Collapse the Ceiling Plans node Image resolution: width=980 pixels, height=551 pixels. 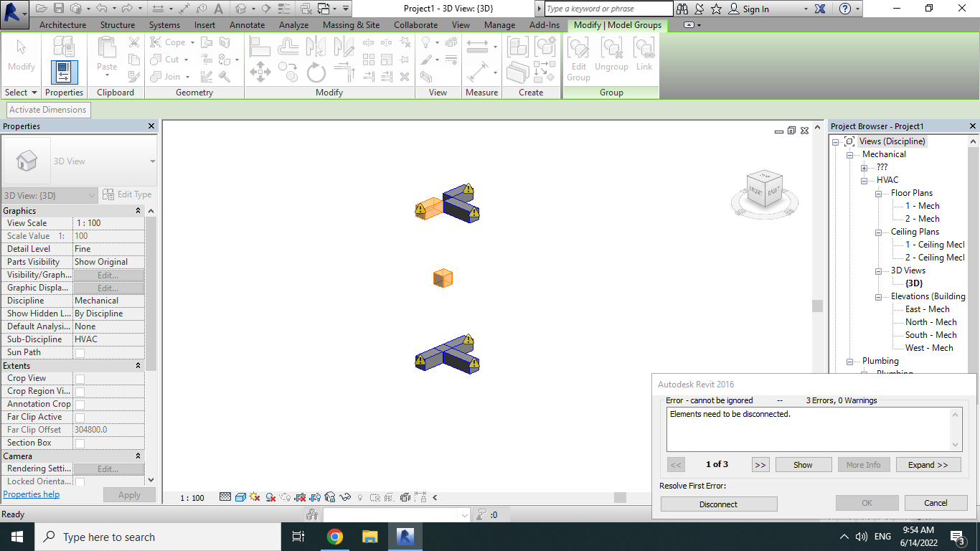(879, 232)
